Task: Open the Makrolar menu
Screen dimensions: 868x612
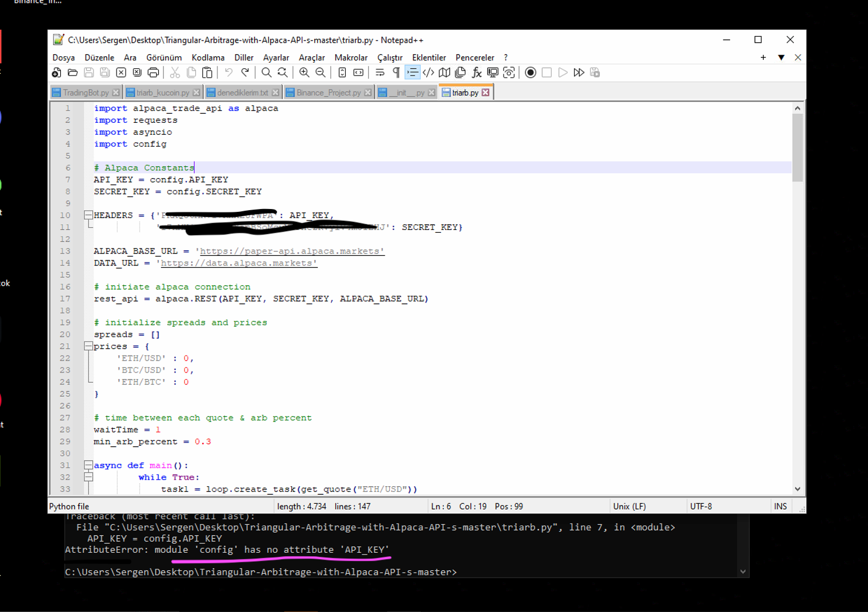Action: [351, 57]
